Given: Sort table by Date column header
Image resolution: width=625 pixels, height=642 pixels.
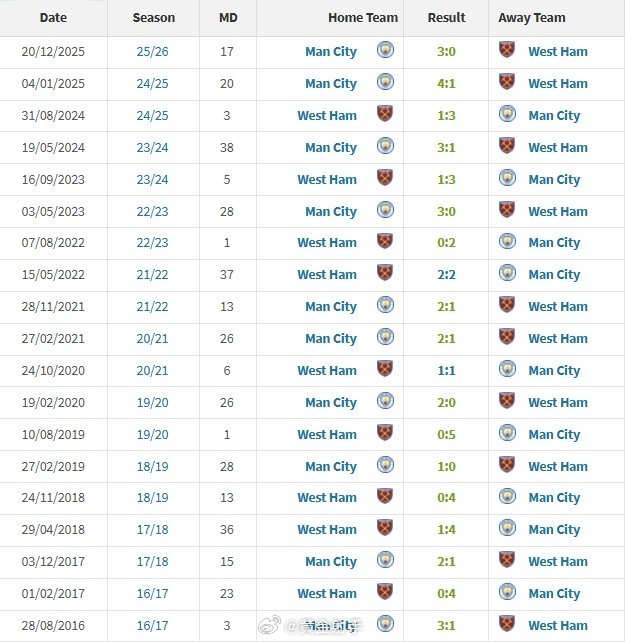Looking at the screenshot, I should tap(53, 18).
